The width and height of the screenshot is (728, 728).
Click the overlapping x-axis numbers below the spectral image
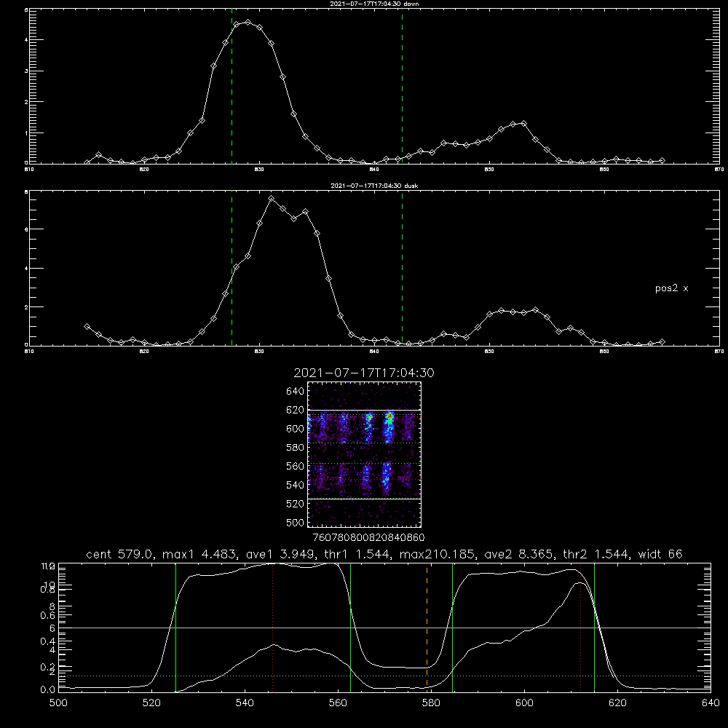point(369,538)
